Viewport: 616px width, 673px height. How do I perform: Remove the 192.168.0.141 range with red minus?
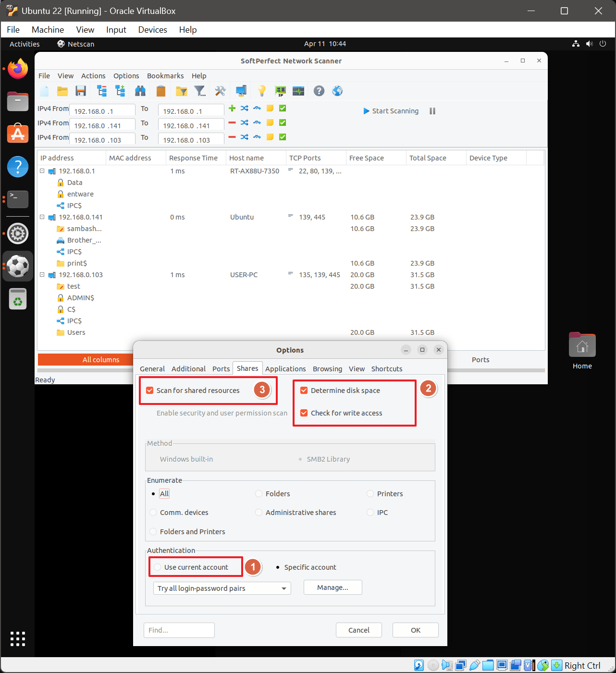pyautogui.click(x=232, y=122)
